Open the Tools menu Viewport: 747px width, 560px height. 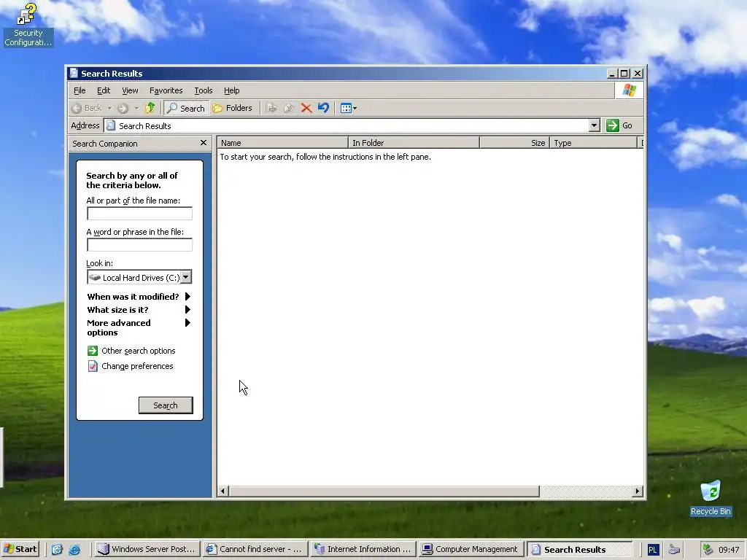coord(203,90)
